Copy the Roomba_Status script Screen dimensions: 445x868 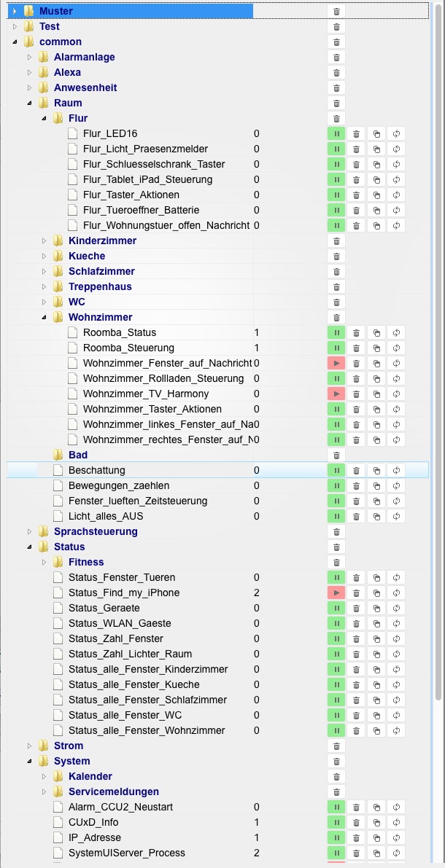tap(376, 332)
